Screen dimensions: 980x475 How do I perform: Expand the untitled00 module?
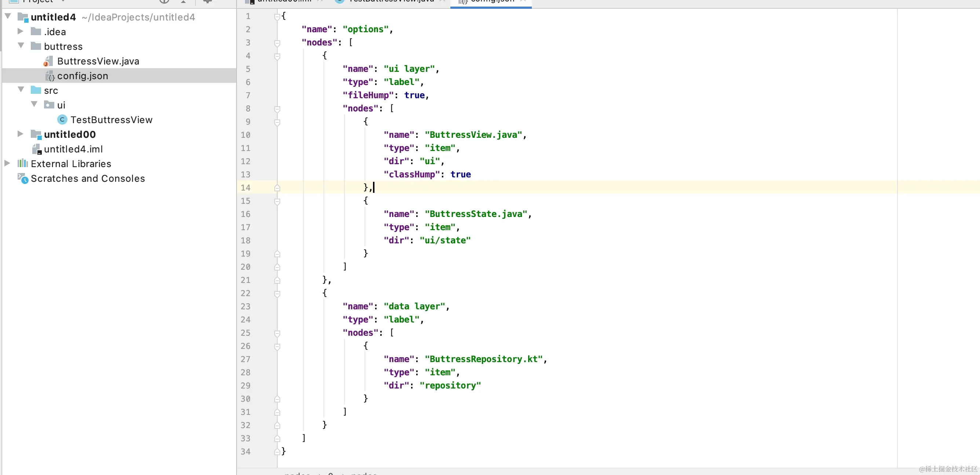pos(21,134)
